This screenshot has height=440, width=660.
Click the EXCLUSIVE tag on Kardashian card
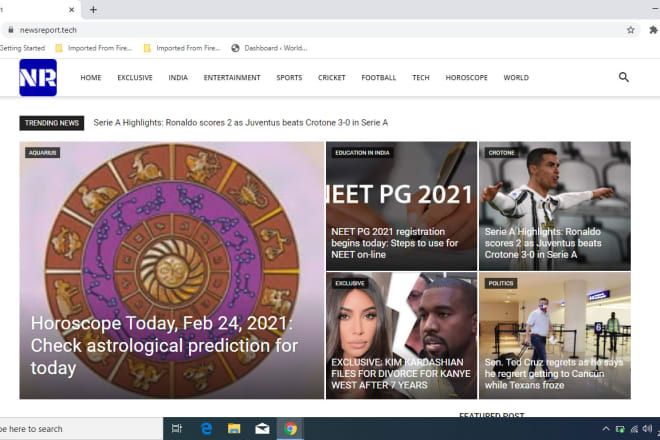pyautogui.click(x=350, y=283)
